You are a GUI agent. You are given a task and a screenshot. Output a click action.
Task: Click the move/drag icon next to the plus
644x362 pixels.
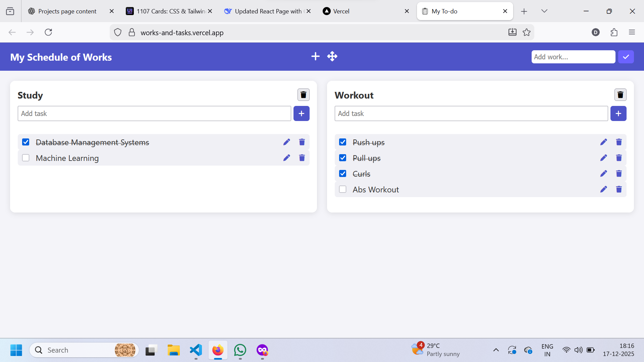(332, 56)
